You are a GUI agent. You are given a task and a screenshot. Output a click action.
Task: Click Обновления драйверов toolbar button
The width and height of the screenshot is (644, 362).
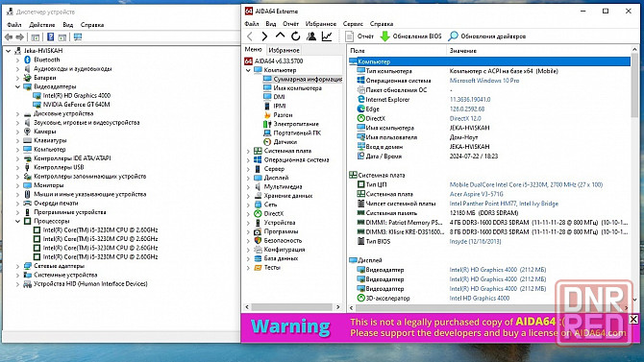(487, 36)
